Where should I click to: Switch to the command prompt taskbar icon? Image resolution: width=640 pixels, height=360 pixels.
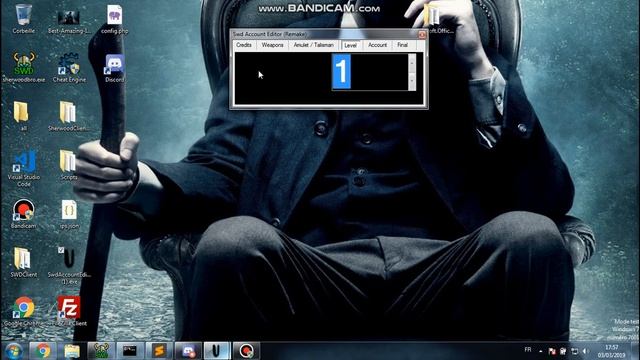[x=130, y=351]
